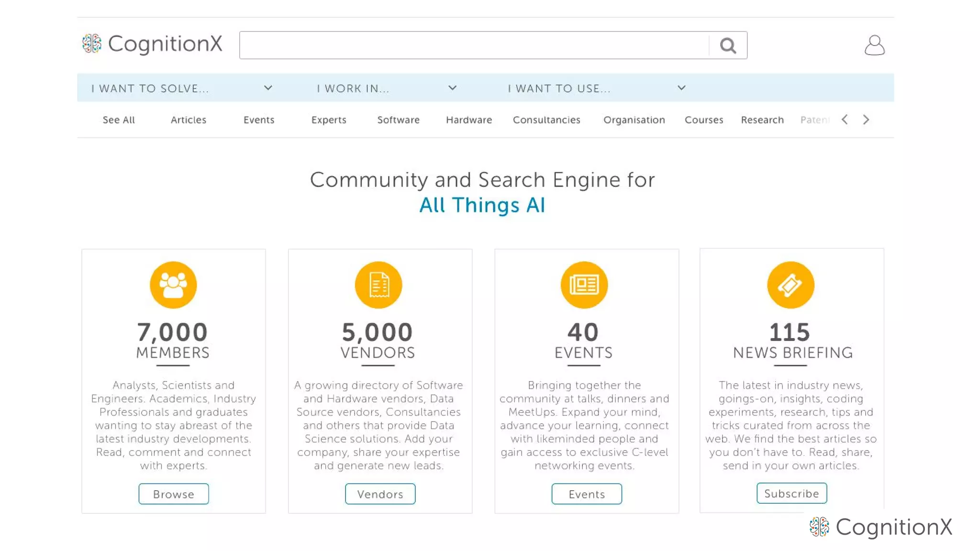Screen dimensions: 980x551
Task: Focus the main search input field
Action: 474,45
